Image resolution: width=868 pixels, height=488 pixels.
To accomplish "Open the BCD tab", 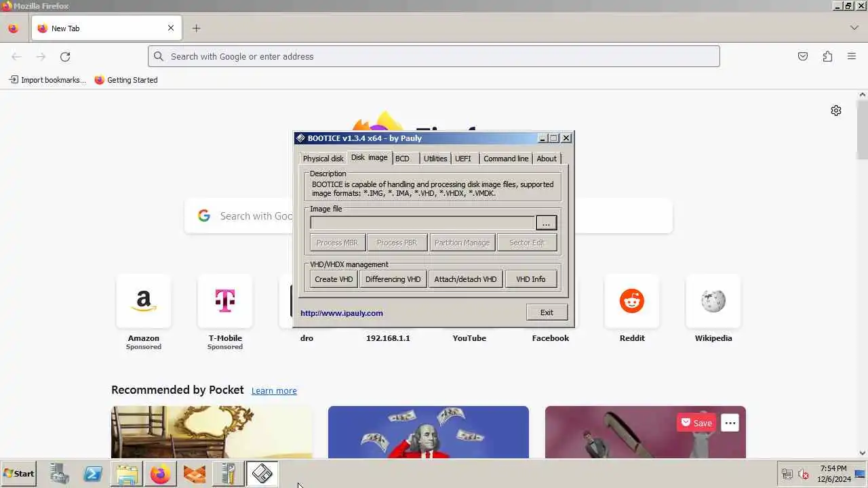I will (403, 159).
